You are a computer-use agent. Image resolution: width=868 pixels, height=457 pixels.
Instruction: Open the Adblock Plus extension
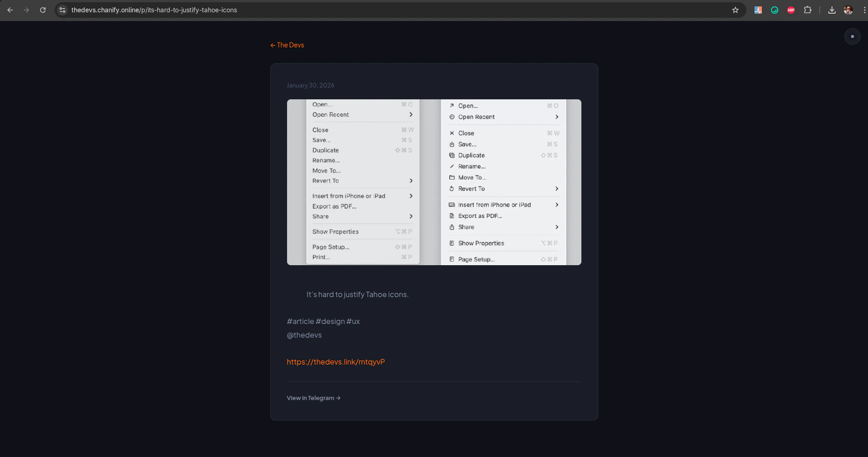791,10
